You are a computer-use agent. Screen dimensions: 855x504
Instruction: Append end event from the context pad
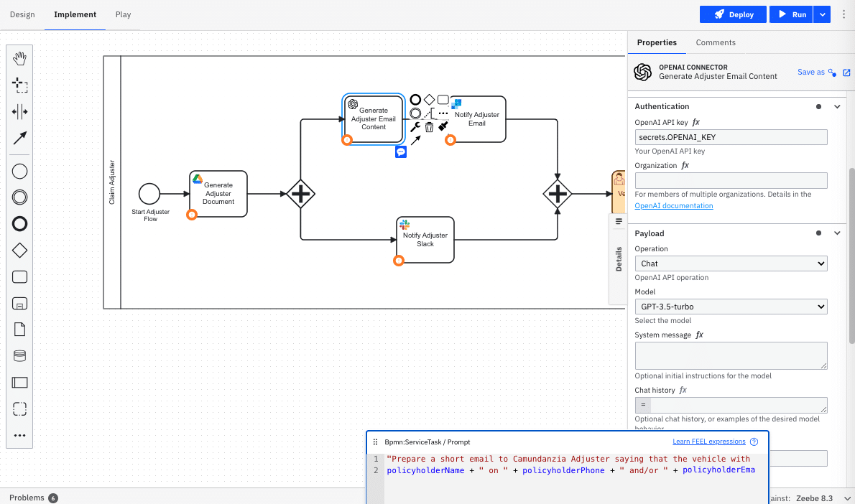[415, 100]
